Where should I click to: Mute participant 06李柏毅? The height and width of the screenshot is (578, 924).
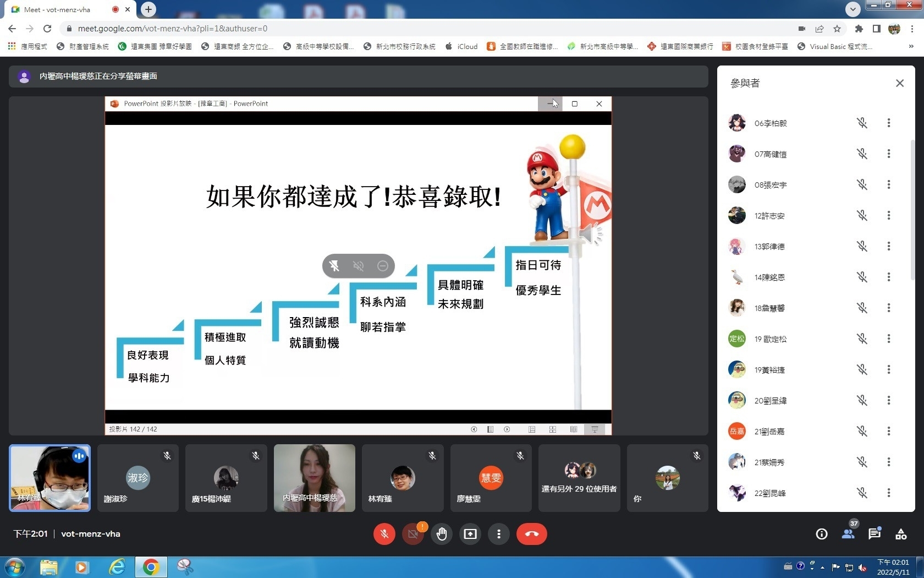[862, 123]
